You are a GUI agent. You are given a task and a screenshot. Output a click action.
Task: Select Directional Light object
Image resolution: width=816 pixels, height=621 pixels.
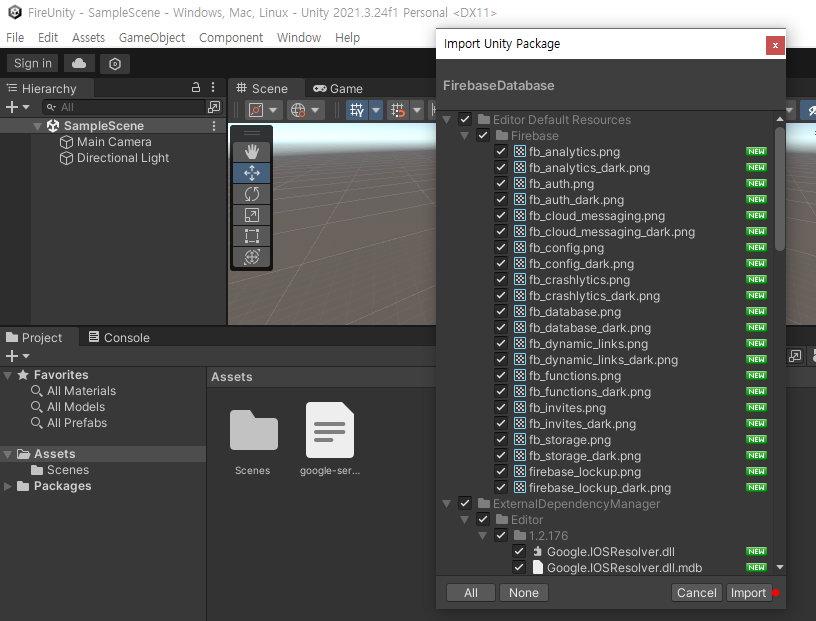(x=123, y=158)
